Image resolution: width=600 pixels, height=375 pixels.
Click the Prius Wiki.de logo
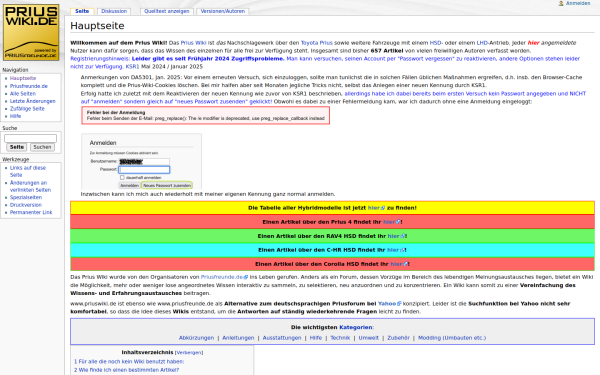[x=31, y=32]
